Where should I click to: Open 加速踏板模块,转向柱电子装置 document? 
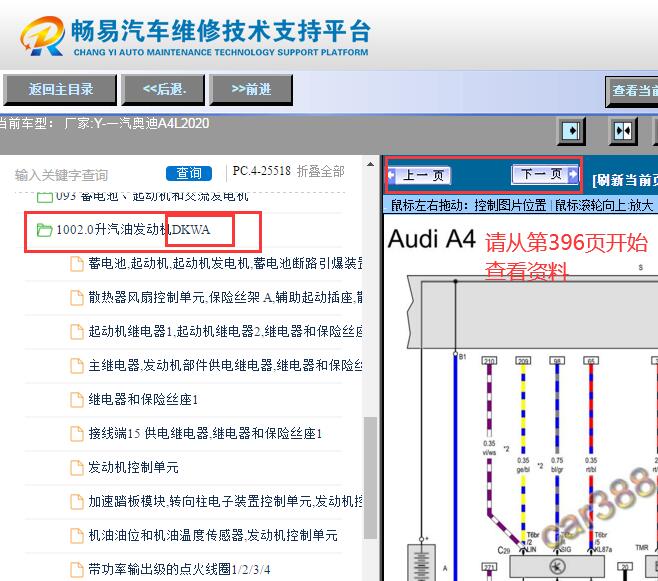click(x=225, y=501)
